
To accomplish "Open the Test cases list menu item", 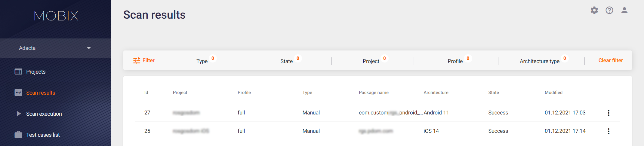I will pyautogui.click(x=43, y=135).
